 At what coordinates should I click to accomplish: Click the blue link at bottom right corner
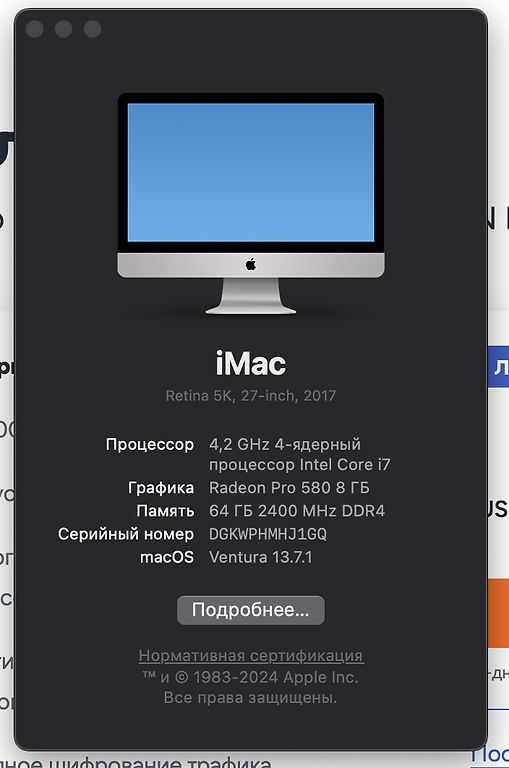[x=490, y=756]
